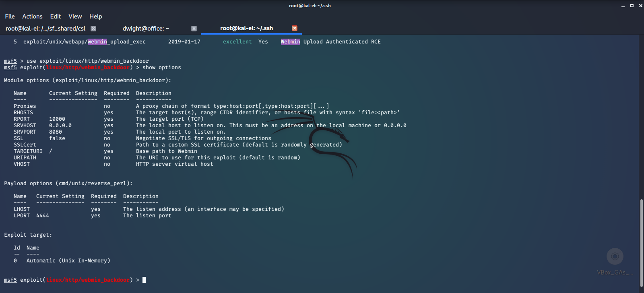Click the 'excellent' rank text
Image resolution: width=644 pixels, height=293 pixels.
click(237, 42)
